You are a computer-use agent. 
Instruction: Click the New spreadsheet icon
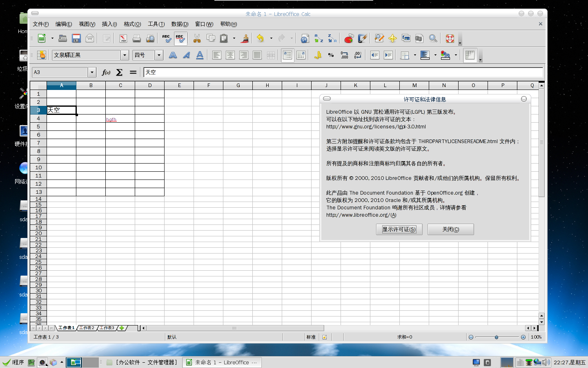[x=42, y=38]
